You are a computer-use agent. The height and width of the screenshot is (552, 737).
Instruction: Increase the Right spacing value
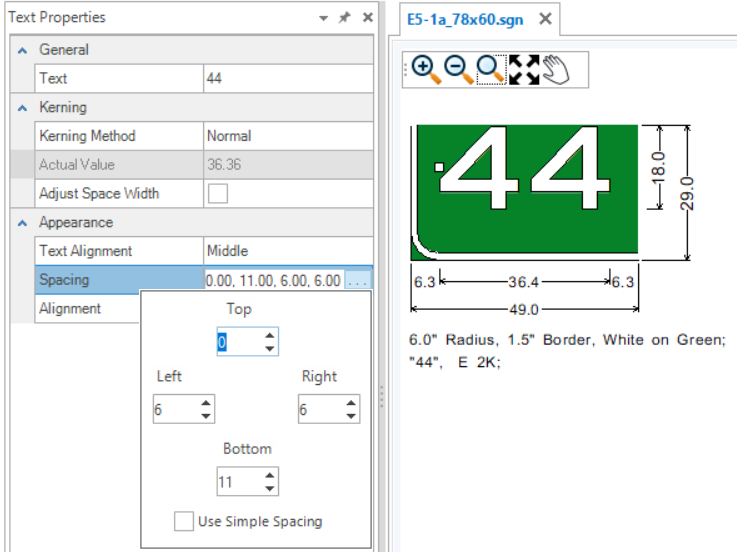click(351, 403)
